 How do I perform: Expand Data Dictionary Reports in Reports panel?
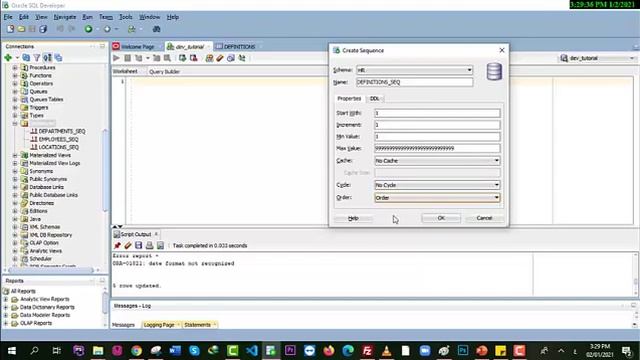tap(6, 307)
